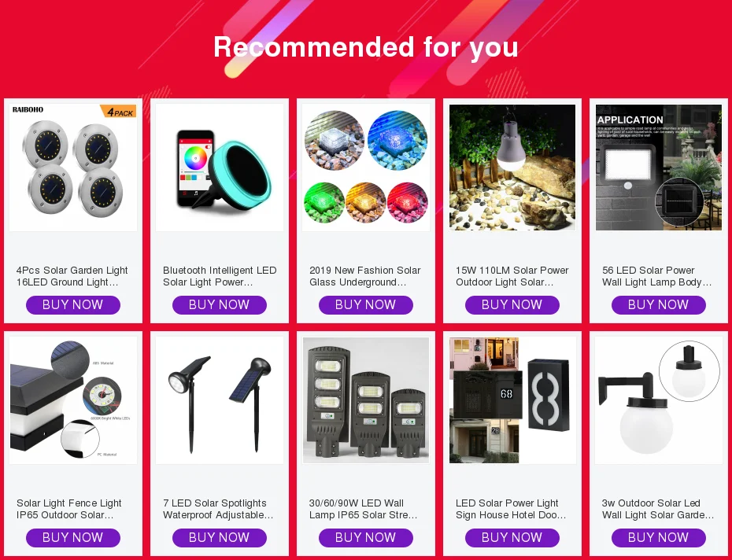
Task: View the house number sign light image
Action: [512, 400]
